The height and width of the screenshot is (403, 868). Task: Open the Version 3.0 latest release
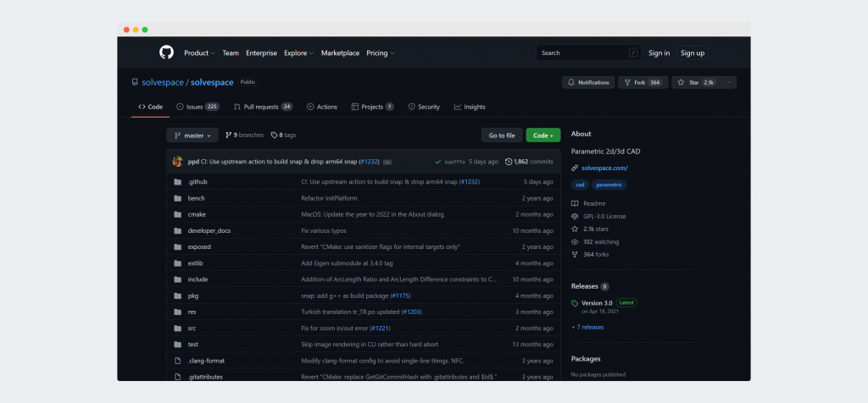coord(597,303)
